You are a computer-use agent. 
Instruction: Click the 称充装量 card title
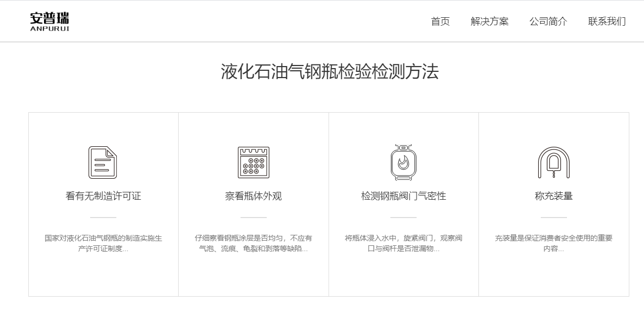(x=553, y=197)
